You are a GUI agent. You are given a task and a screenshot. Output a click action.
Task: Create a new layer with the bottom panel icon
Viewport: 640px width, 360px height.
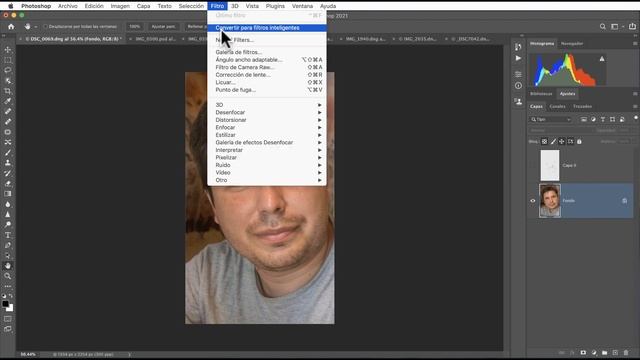pos(615,353)
